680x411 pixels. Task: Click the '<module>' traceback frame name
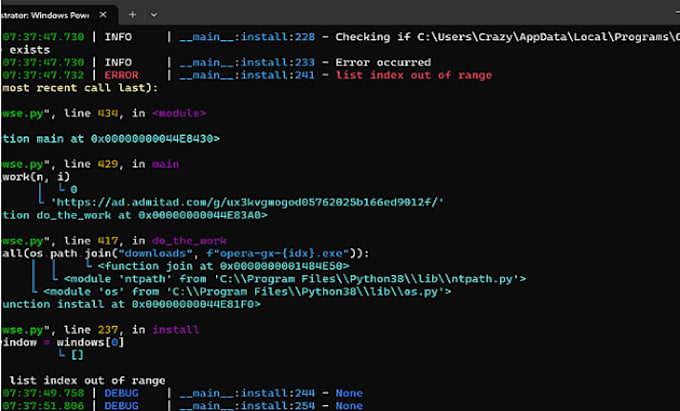179,114
